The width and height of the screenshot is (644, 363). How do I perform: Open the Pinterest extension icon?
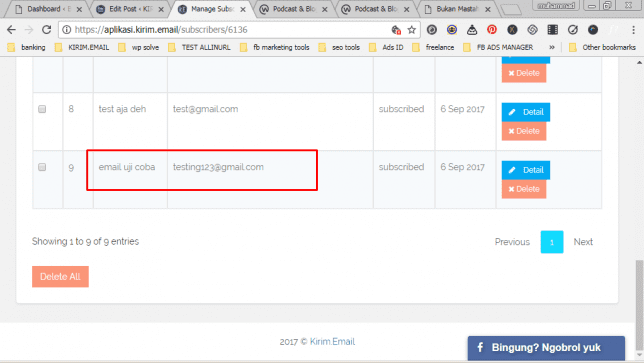click(492, 30)
